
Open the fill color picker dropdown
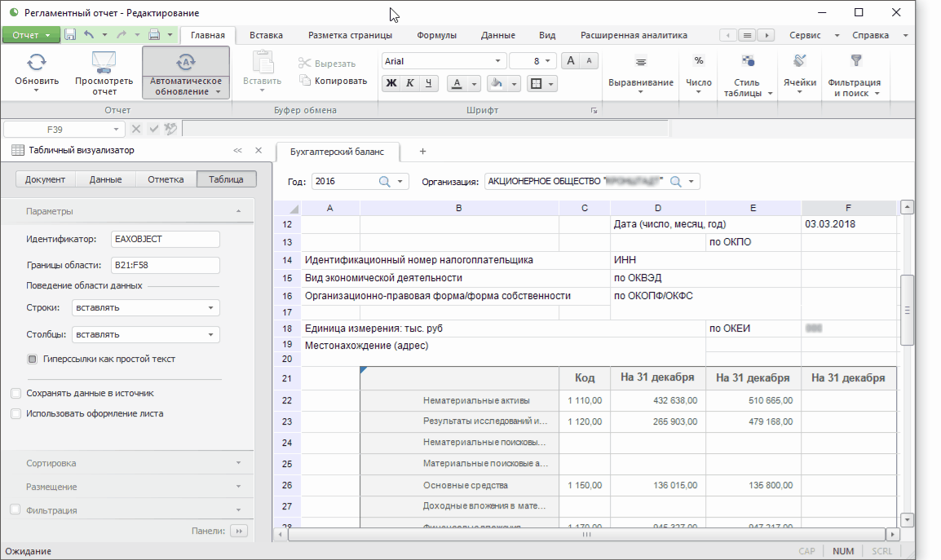click(516, 83)
